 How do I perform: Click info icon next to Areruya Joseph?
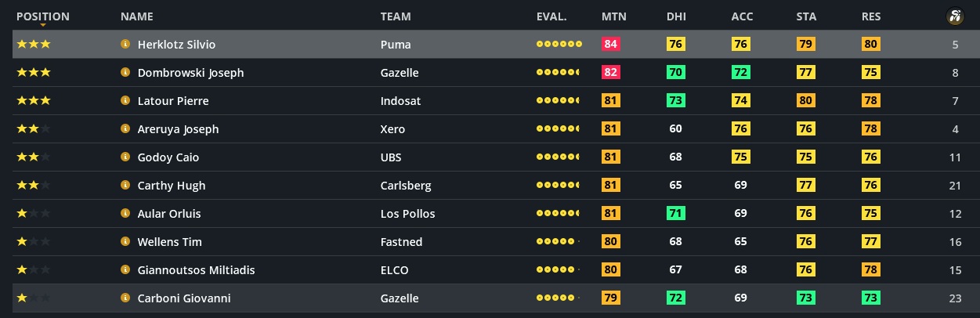125,129
